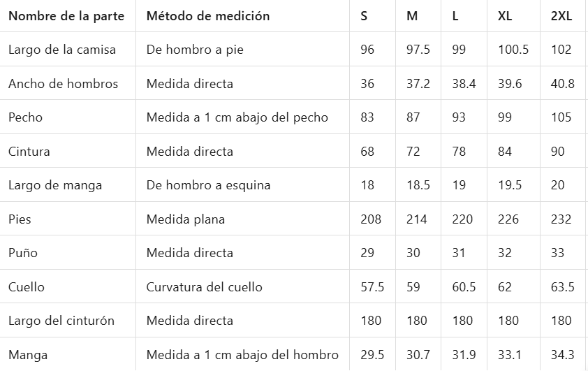The width and height of the screenshot is (588, 371).
Task: Select the XL size column header
Action: (x=505, y=16)
